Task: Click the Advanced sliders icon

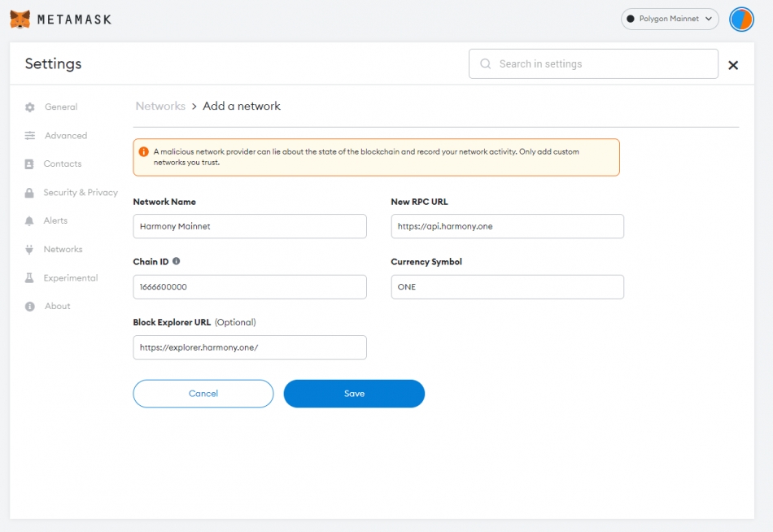Action: (x=29, y=136)
